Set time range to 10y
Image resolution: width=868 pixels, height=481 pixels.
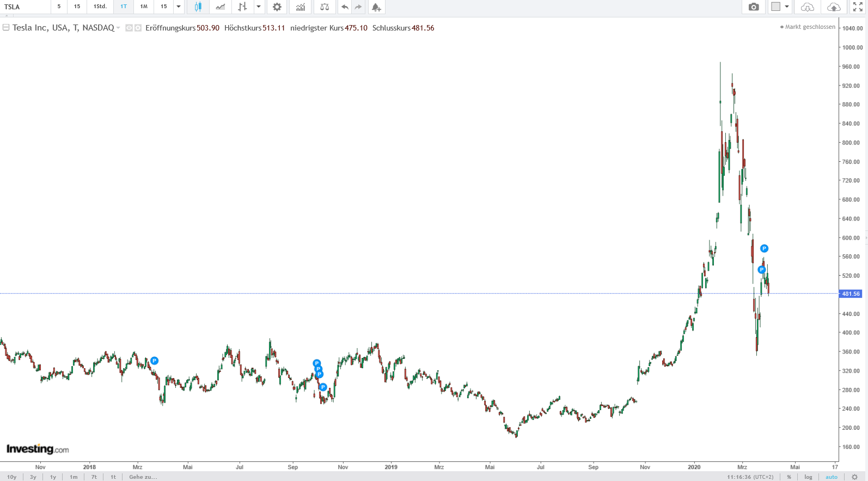(11, 477)
